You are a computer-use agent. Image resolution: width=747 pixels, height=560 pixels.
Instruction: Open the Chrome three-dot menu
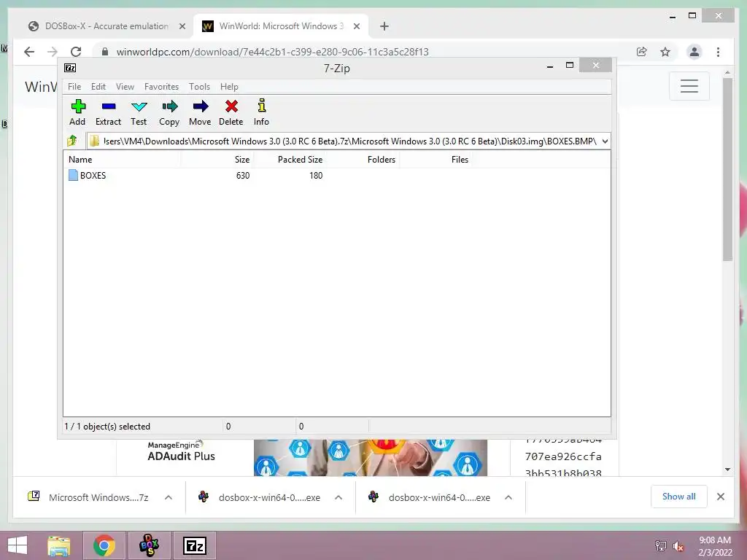718,52
